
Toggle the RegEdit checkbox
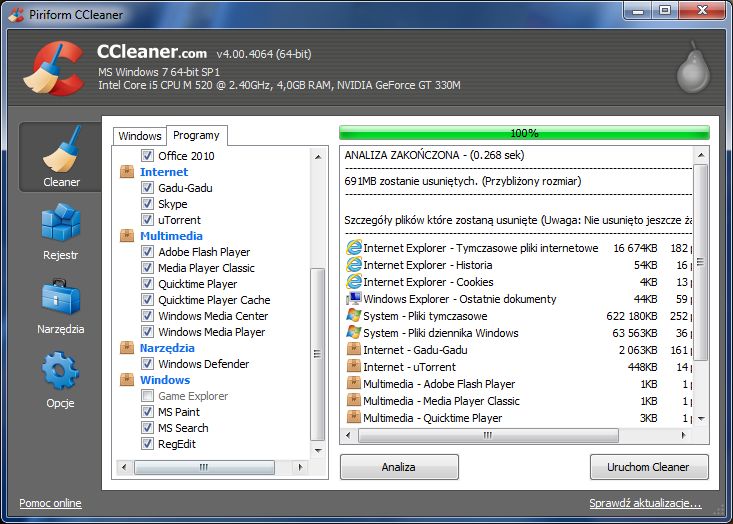[147, 443]
